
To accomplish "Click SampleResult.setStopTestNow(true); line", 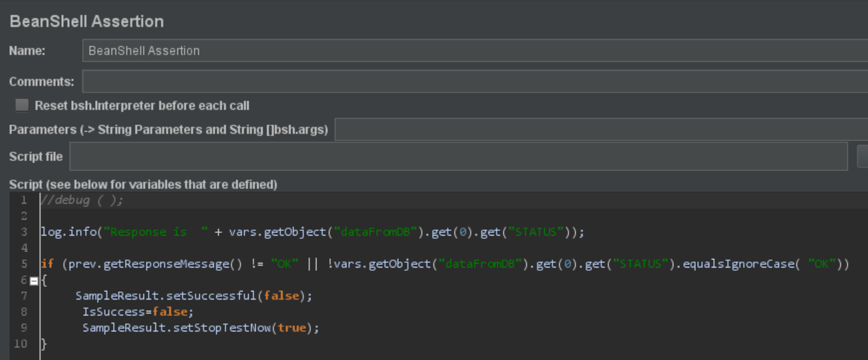I will pyautogui.click(x=201, y=328).
